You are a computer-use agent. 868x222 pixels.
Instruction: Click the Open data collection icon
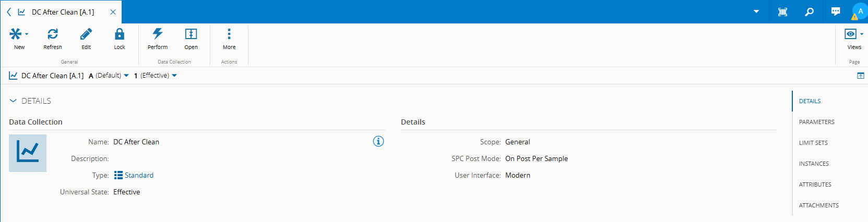click(x=191, y=34)
